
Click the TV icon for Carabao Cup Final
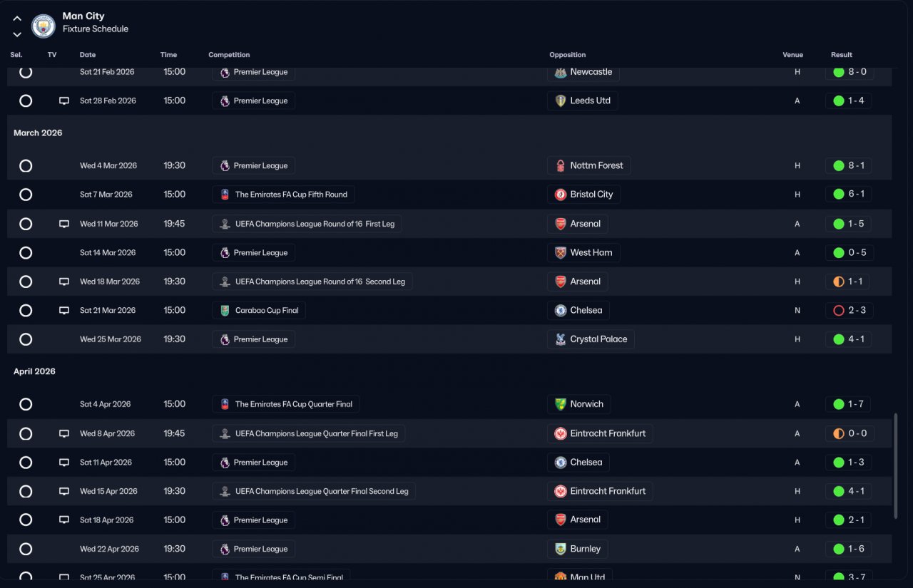64,311
